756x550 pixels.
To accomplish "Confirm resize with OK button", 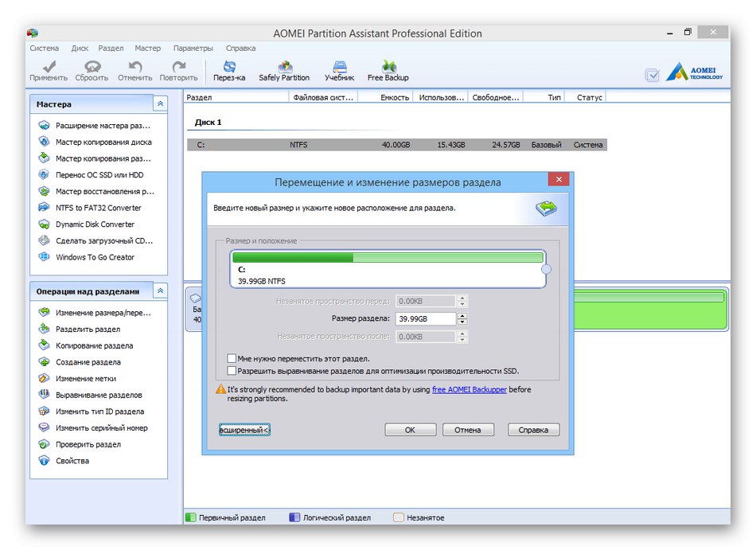I will point(411,430).
